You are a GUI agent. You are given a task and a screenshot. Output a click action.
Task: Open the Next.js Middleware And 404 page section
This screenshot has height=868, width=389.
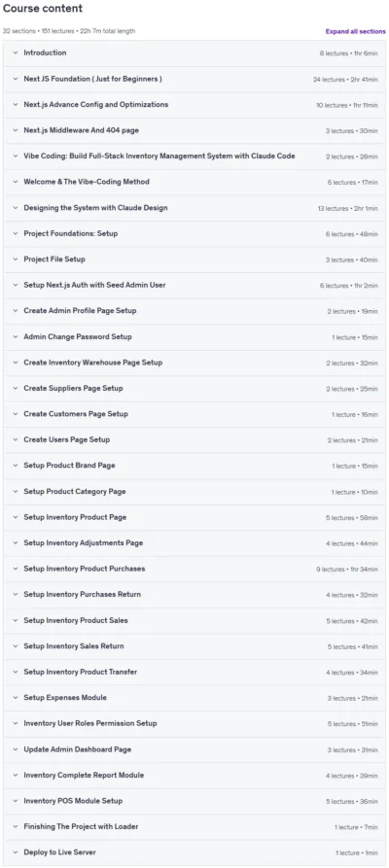tap(194, 130)
